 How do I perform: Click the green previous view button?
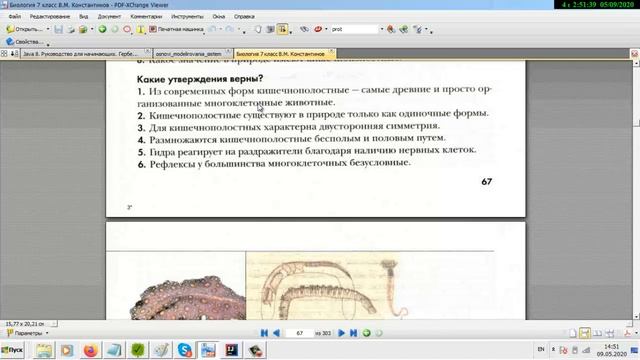pos(367,333)
